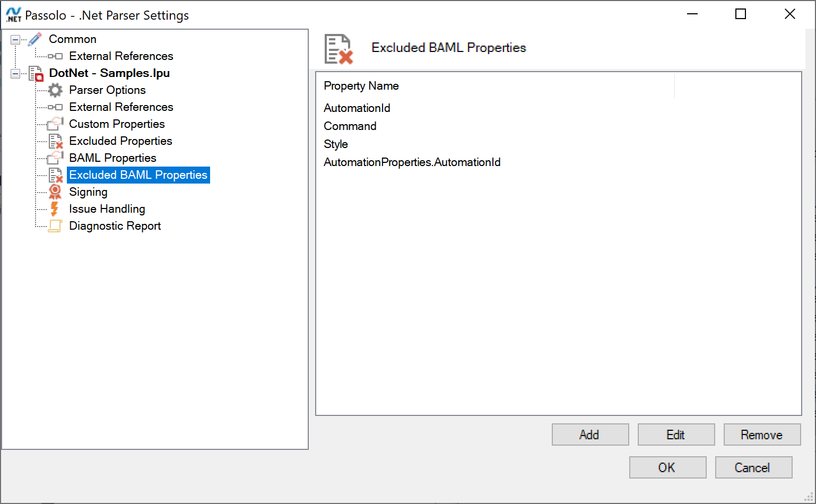The height and width of the screenshot is (504, 816).
Task: Confirm settings with the OK button
Action: (667, 467)
